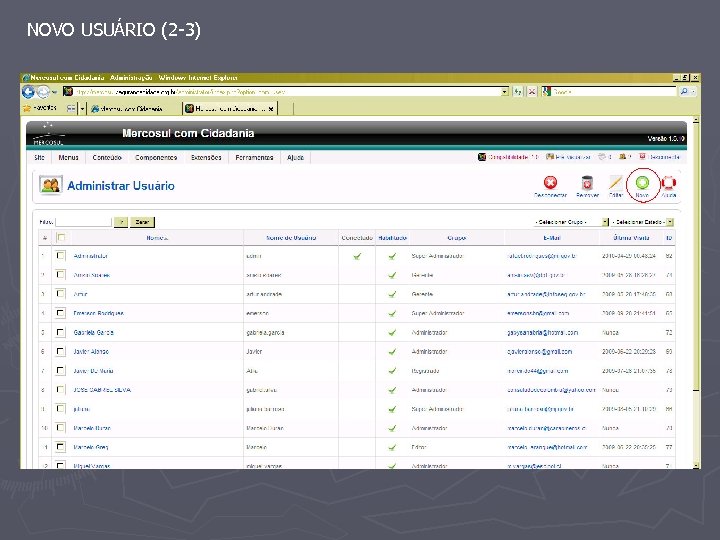Open the recent pages dropdown next to forward
The height and width of the screenshot is (540, 720).
tap(54, 92)
